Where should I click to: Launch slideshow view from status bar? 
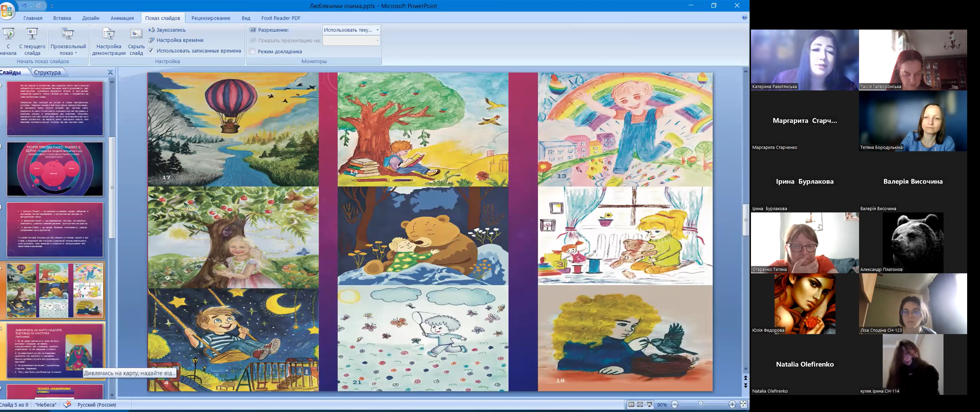click(650, 405)
